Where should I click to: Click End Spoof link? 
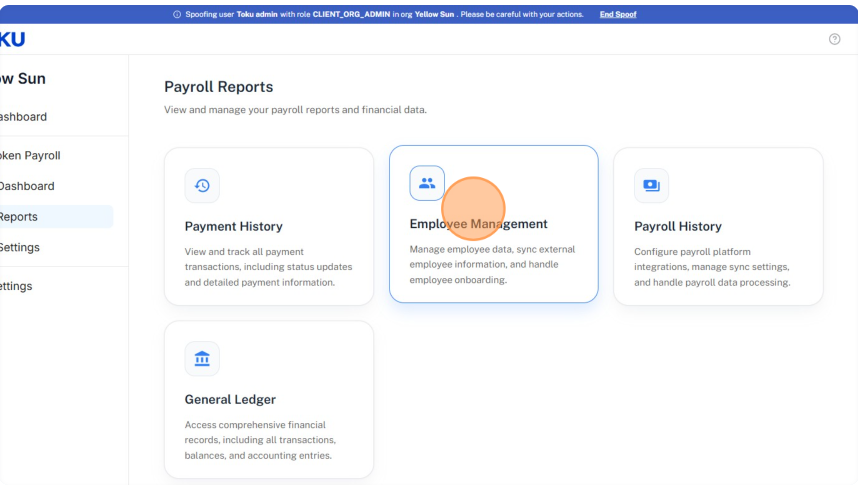(618, 14)
